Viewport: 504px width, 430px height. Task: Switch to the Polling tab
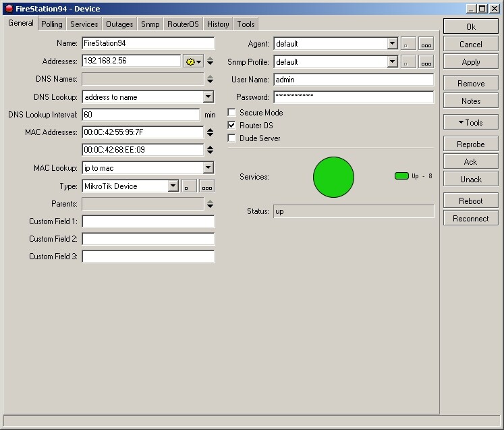click(51, 24)
